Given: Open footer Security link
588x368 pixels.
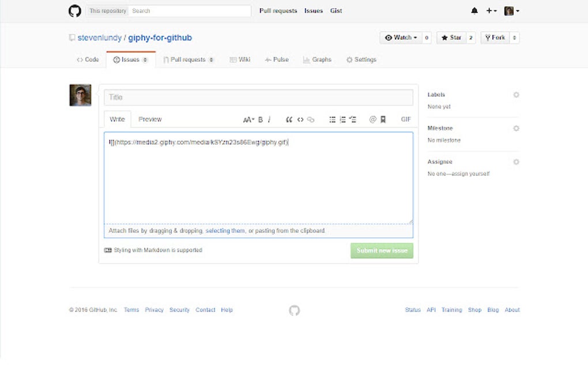Looking at the screenshot, I should (x=179, y=310).
